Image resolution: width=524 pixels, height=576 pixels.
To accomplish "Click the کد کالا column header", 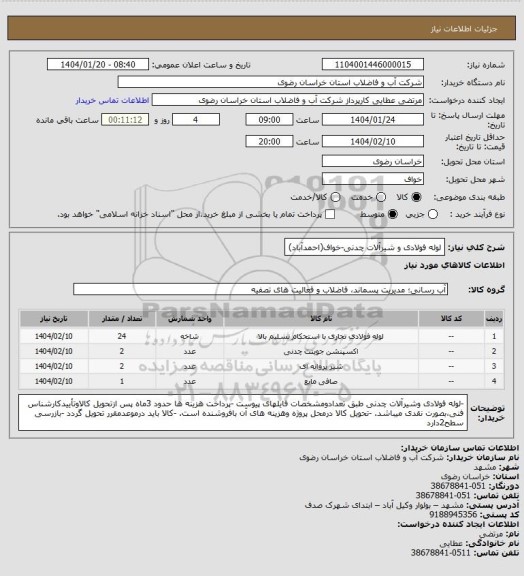I will (451, 319).
